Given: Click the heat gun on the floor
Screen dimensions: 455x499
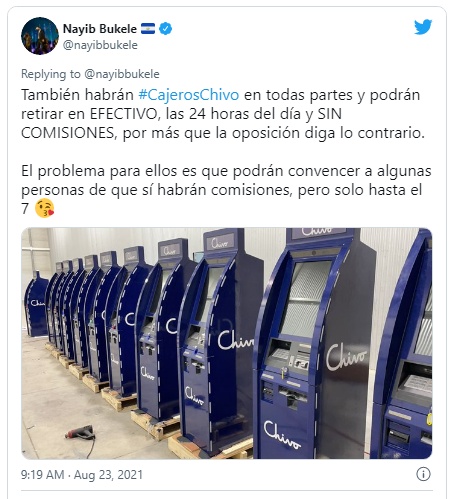Looking at the screenshot, I should pyautogui.click(x=80, y=432).
